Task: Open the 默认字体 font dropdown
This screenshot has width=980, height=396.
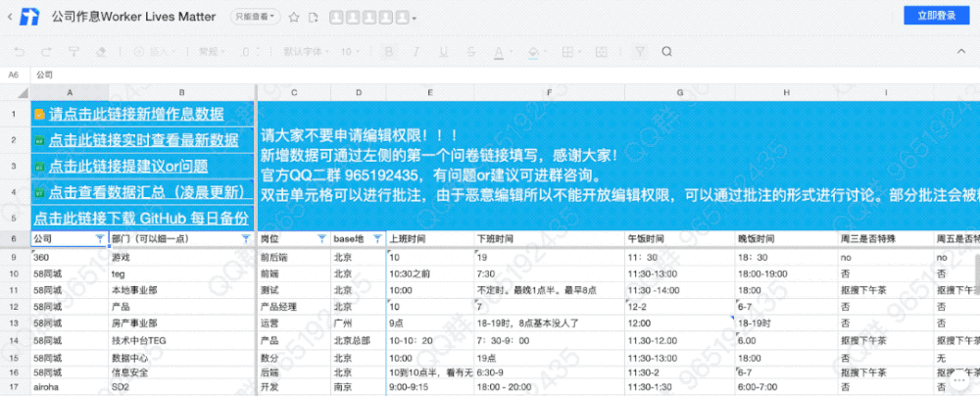Action: coord(306,51)
